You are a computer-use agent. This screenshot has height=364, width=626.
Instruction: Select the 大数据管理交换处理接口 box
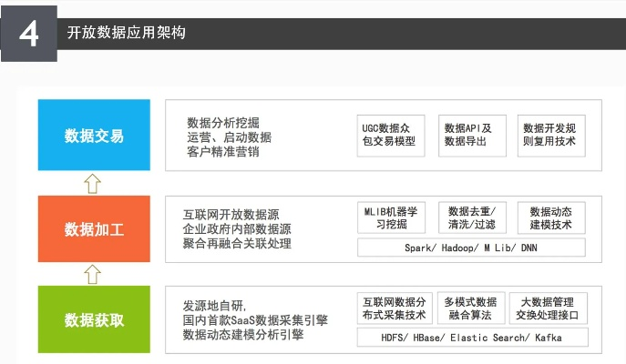(549, 308)
